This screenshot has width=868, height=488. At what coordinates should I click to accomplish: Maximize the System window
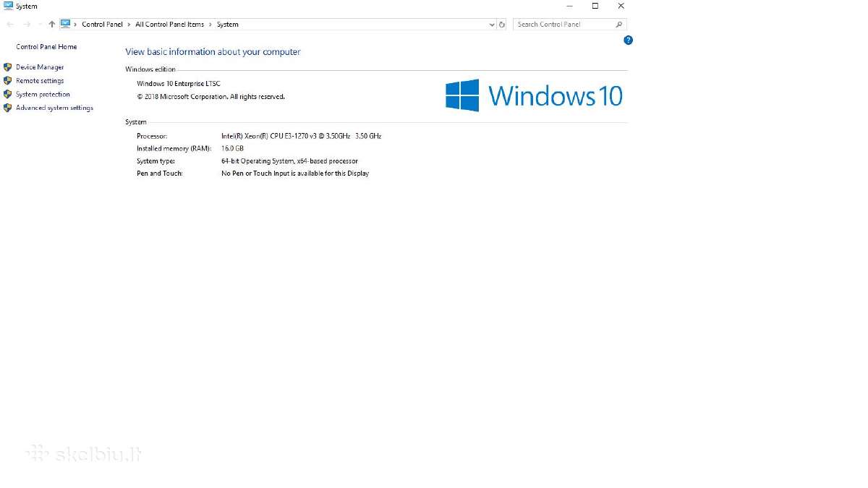(x=595, y=6)
